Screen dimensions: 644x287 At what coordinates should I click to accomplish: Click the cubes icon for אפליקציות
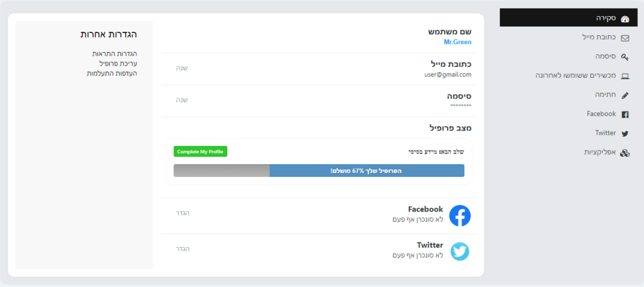[624, 153]
